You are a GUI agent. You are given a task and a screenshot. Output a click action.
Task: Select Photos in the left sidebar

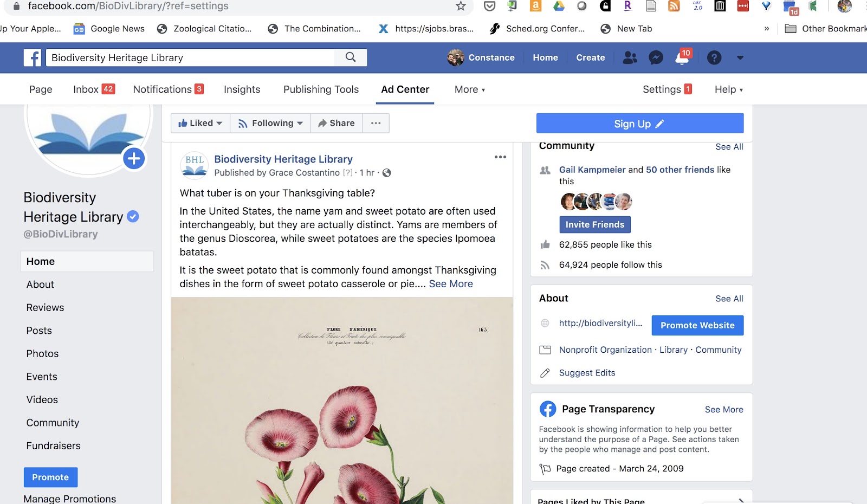tap(42, 354)
